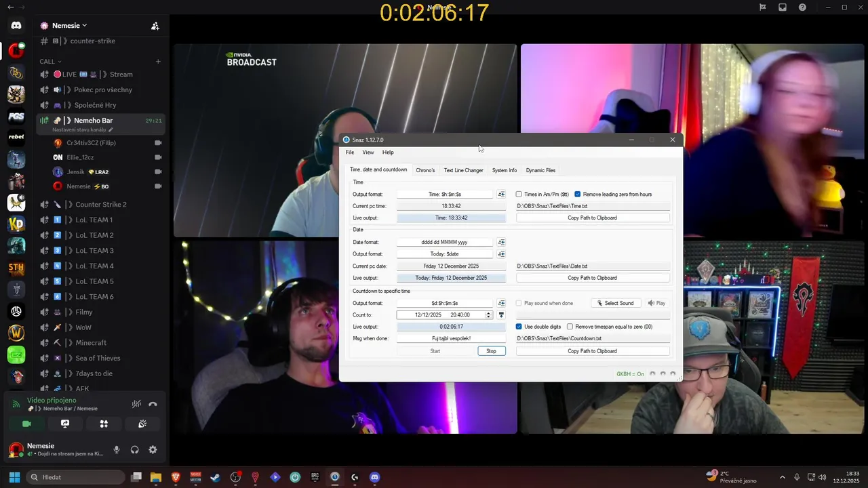Join the LoL TEAM 1 voice channel

[100, 220]
